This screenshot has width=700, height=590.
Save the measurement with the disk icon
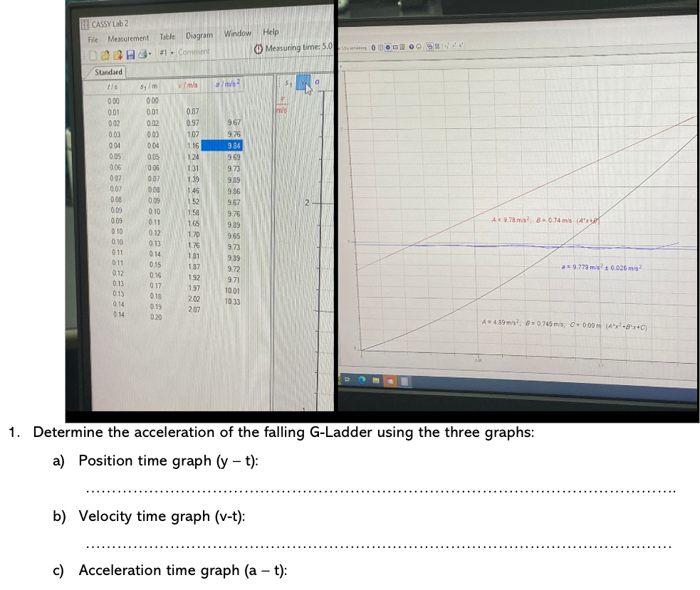pyautogui.click(x=130, y=54)
